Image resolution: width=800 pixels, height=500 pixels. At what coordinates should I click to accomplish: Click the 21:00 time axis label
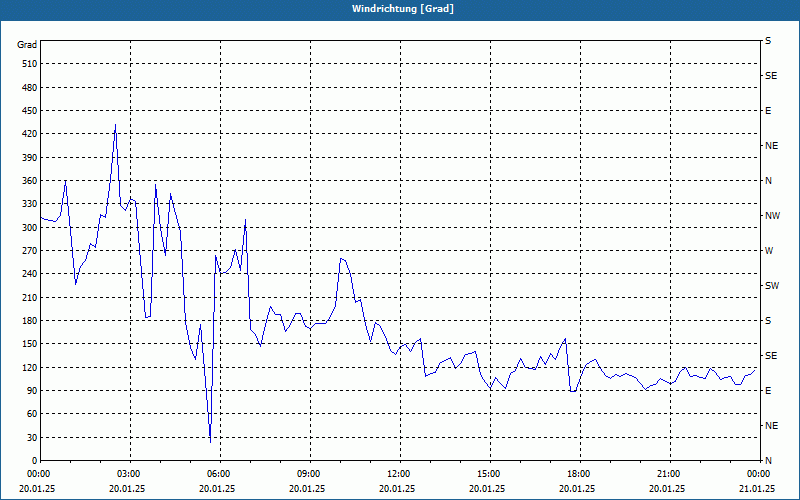tap(670, 474)
